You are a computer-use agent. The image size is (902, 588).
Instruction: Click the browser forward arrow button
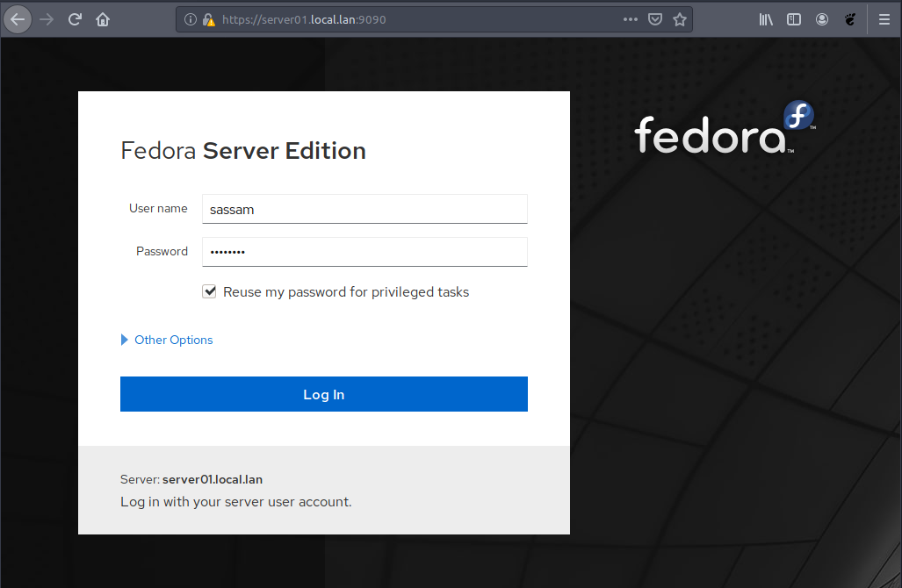(47, 19)
